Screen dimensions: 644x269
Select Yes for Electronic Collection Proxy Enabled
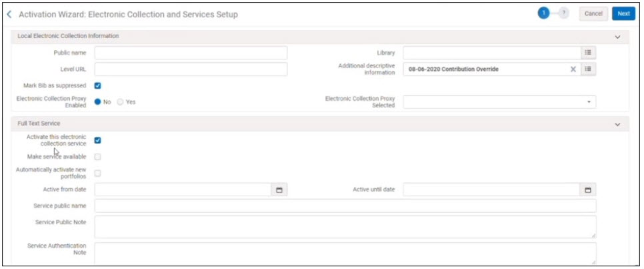[x=121, y=101]
